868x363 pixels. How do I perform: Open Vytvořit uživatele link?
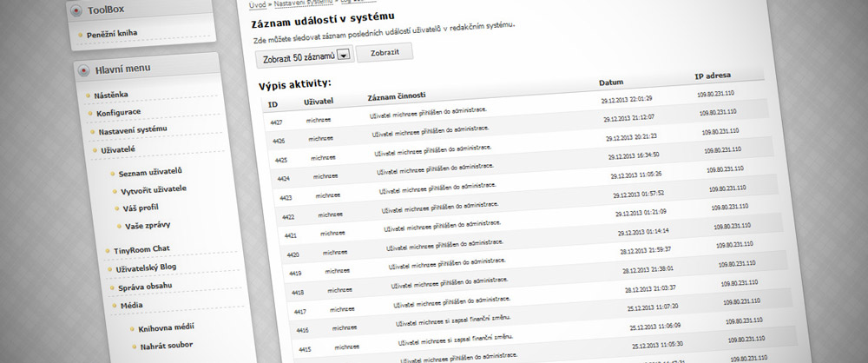pos(154,189)
